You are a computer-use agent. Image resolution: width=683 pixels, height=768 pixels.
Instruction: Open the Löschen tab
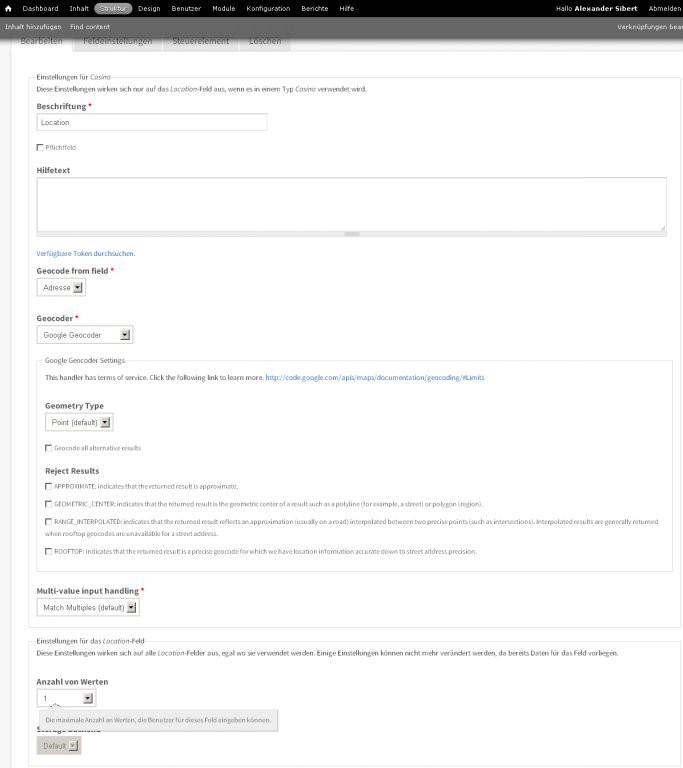[265, 42]
